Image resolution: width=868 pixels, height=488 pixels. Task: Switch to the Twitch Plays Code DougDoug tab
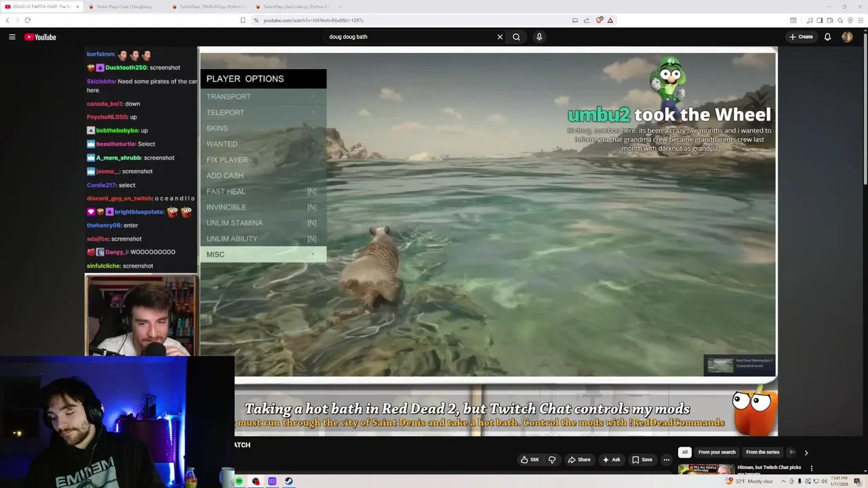coord(124,7)
